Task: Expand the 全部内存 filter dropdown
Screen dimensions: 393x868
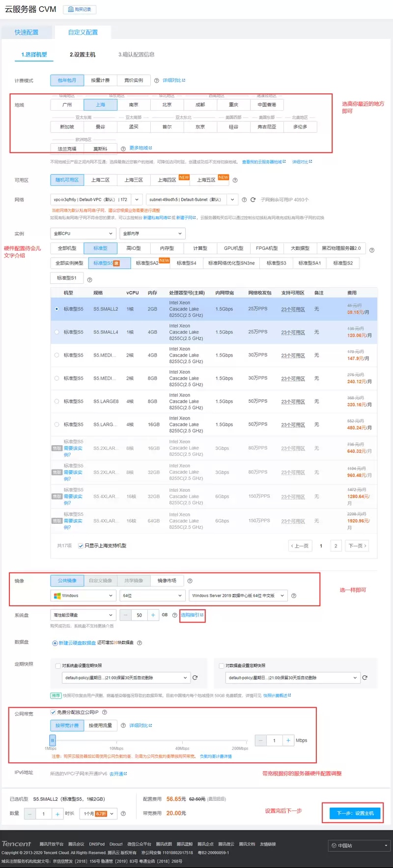Action: click(152, 234)
